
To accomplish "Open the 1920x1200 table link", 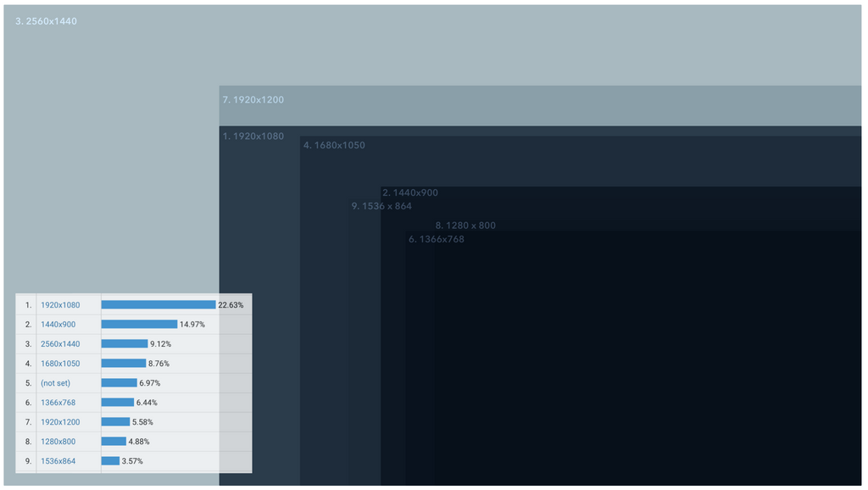I will point(60,422).
